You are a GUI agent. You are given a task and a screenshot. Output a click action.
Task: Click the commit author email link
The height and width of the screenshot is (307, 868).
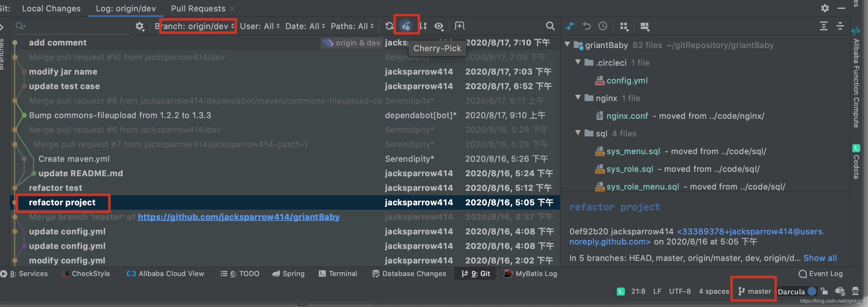[x=697, y=237]
